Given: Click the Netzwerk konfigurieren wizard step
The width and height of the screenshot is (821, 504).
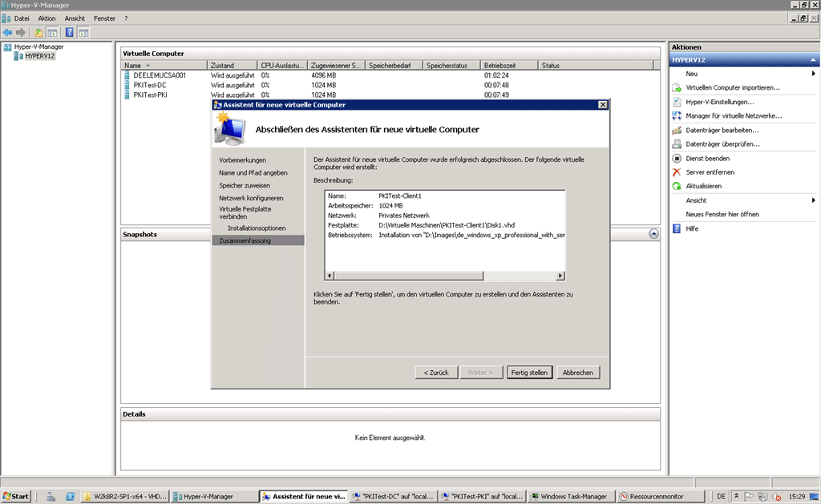Looking at the screenshot, I should click(x=251, y=199).
